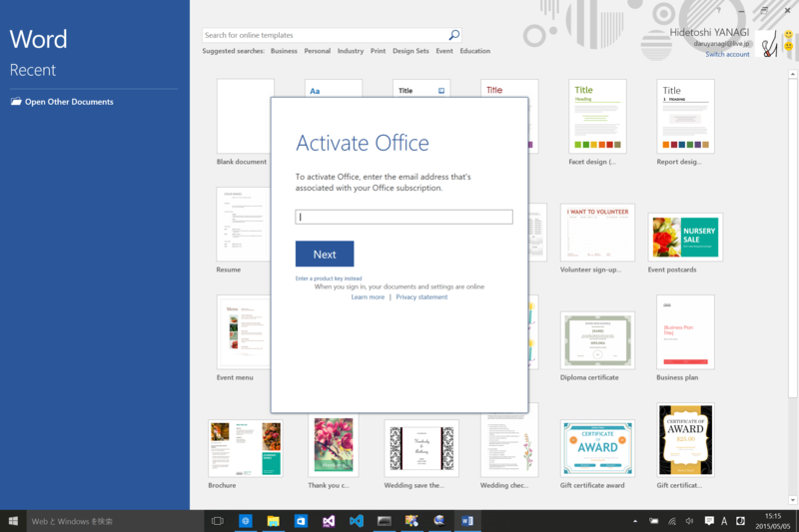Choose the Facet design template
799x532 pixels.
click(597, 116)
